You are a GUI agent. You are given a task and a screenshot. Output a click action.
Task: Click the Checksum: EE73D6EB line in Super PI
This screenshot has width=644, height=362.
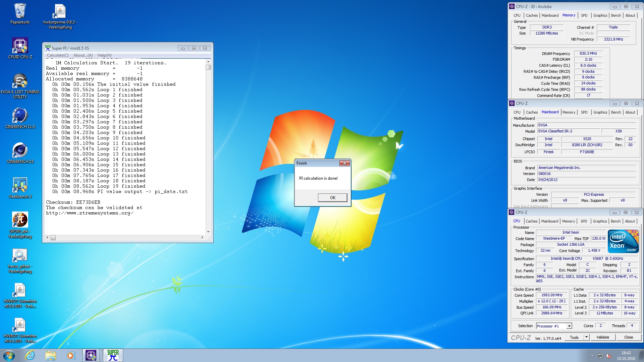(x=73, y=202)
